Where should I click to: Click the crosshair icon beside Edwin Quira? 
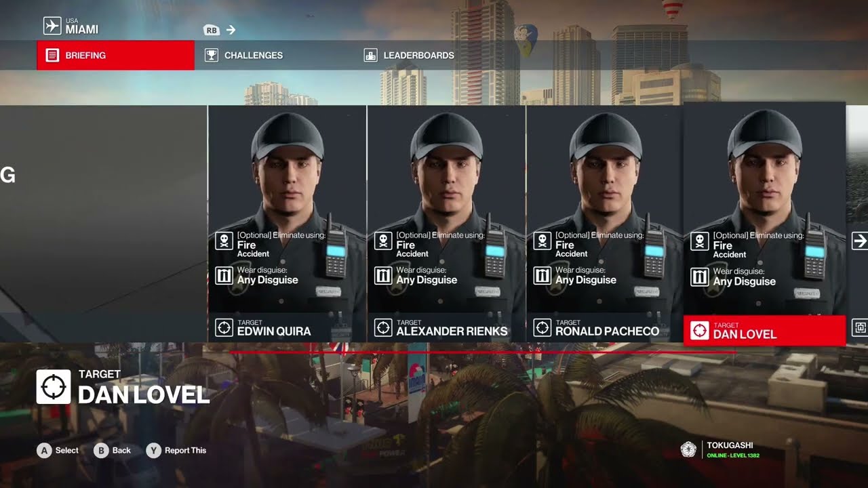[224, 328]
